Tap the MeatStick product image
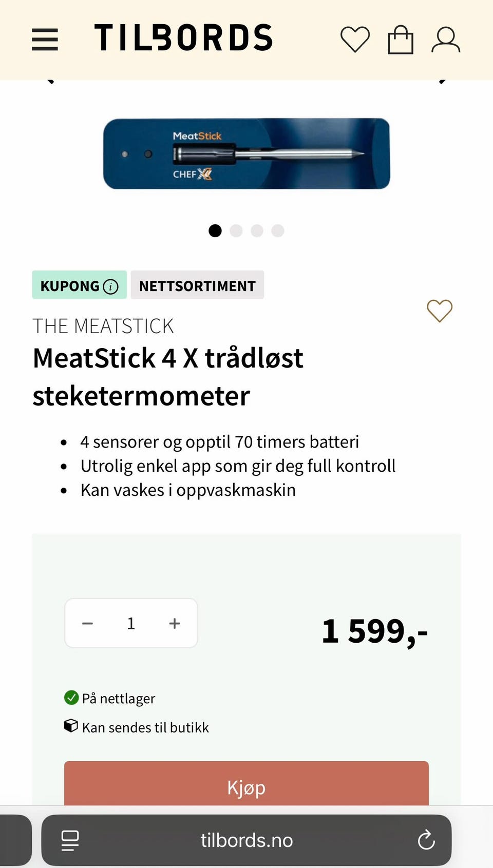 click(246, 154)
